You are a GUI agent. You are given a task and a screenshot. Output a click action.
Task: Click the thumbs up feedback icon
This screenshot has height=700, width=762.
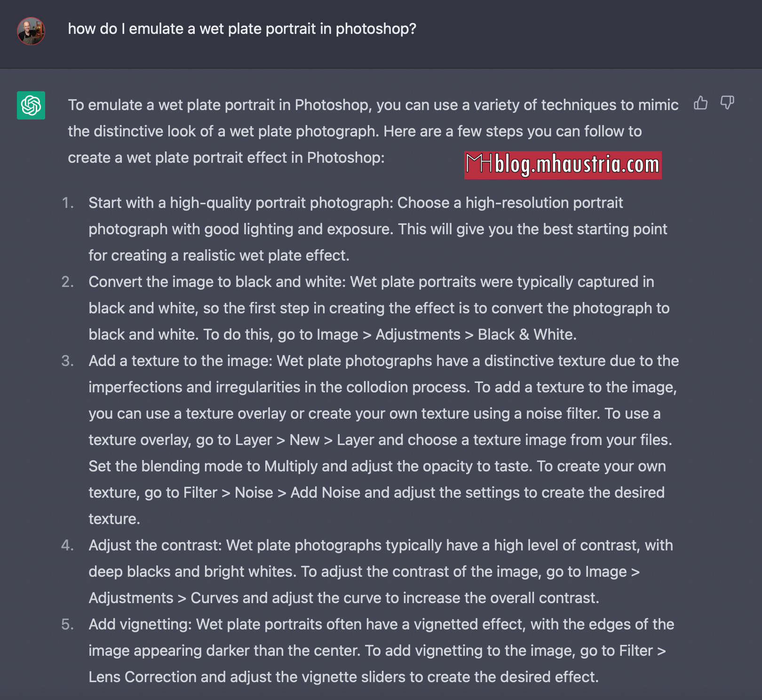pos(701,103)
